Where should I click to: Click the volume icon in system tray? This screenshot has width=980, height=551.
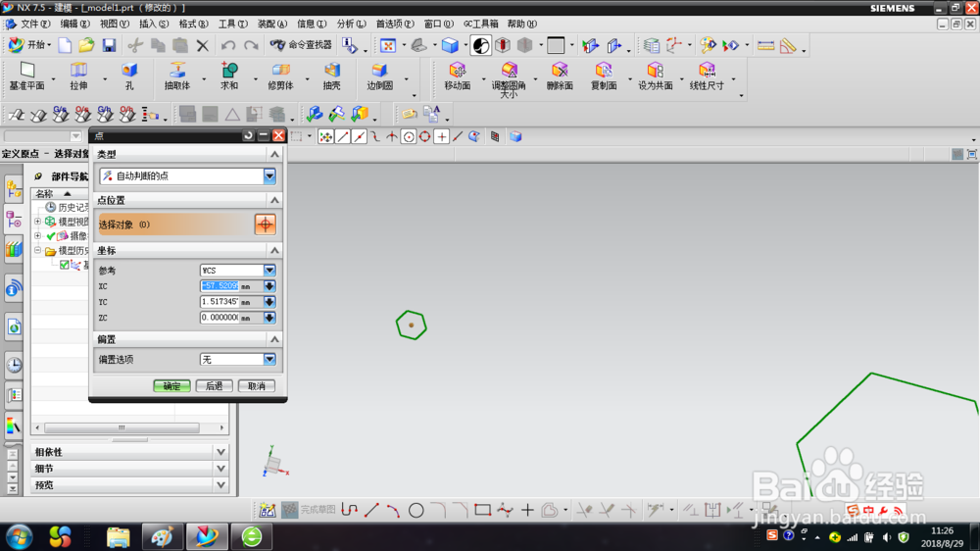[886, 536]
